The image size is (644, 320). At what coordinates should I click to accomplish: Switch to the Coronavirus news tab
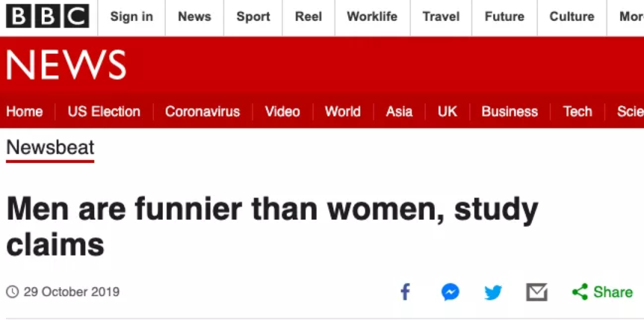pyautogui.click(x=202, y=112)
